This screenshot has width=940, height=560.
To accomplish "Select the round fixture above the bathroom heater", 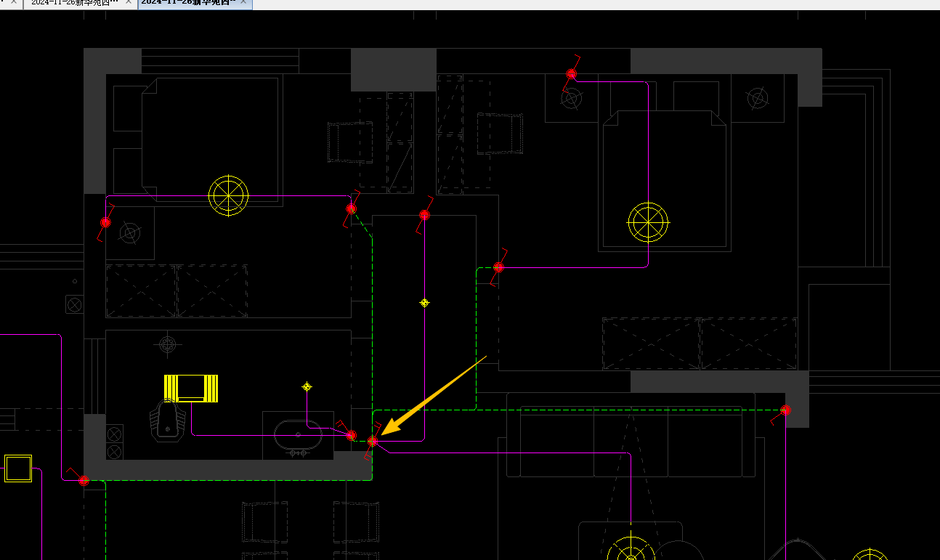I will (x=168, y=345).
